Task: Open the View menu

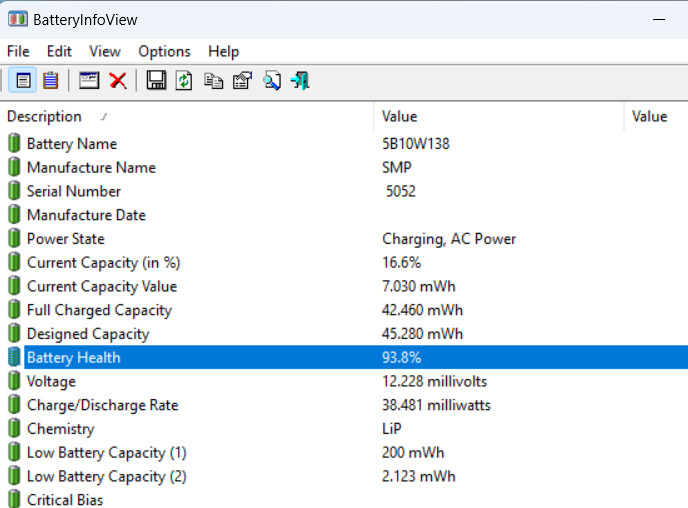Action: click(104, 51)
